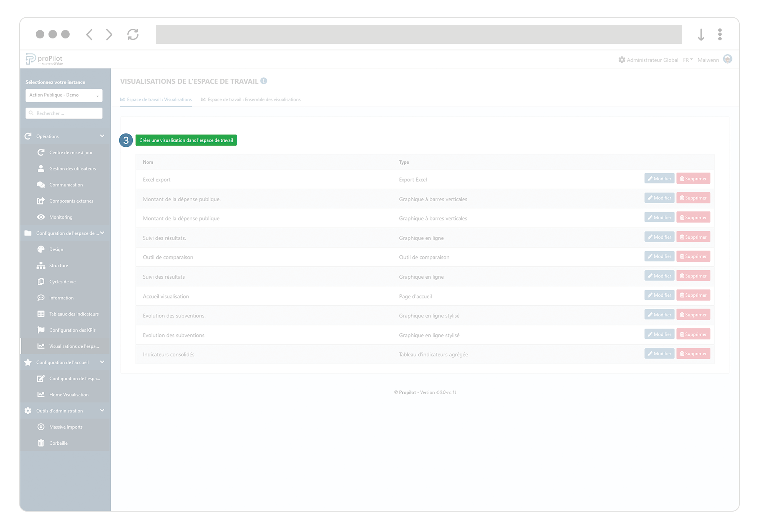Click the Communication chat bubbles icon
The image size is (759, 532).
(x=41, y=185)
